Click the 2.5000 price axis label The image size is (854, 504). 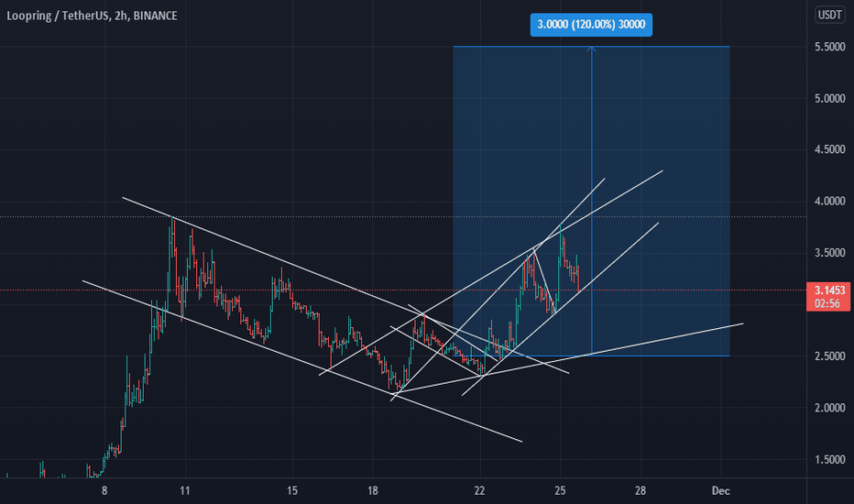829,356
